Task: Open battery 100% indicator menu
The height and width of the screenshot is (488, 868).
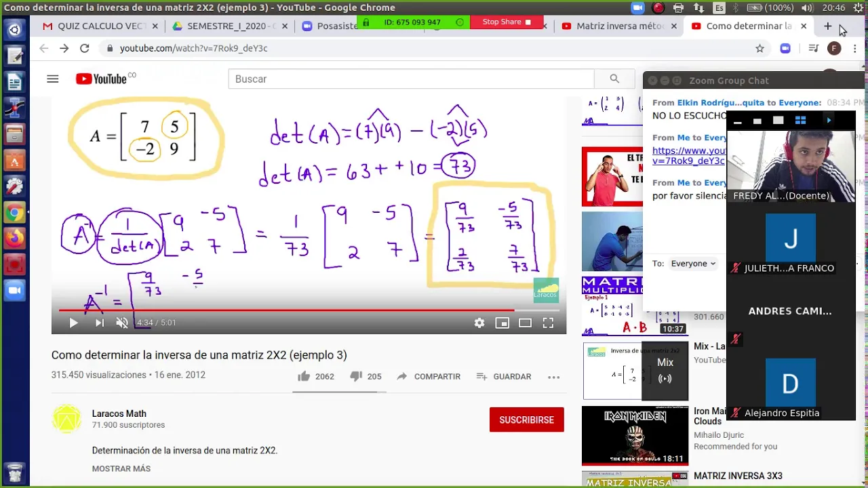Action: click(771, 7)
